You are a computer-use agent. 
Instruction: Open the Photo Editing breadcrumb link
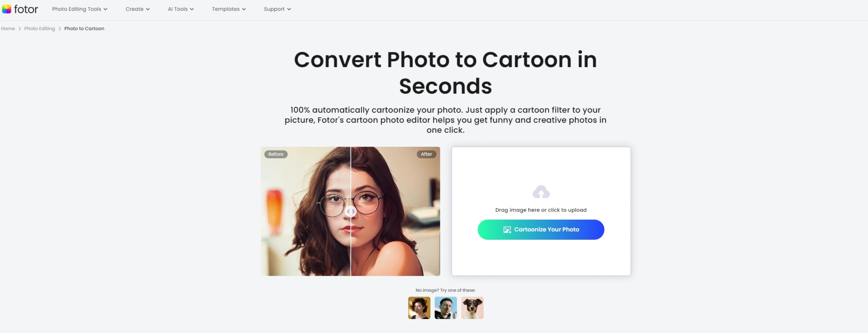(39, 28)
